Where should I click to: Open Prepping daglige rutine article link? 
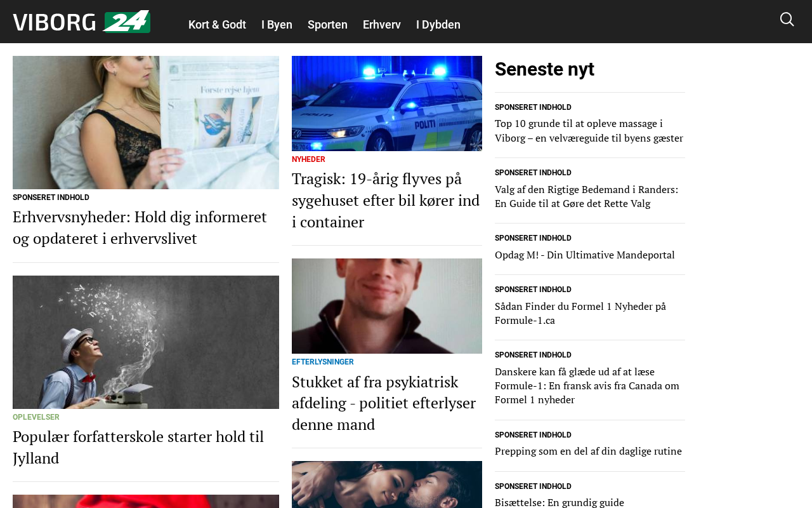(588, 451)
